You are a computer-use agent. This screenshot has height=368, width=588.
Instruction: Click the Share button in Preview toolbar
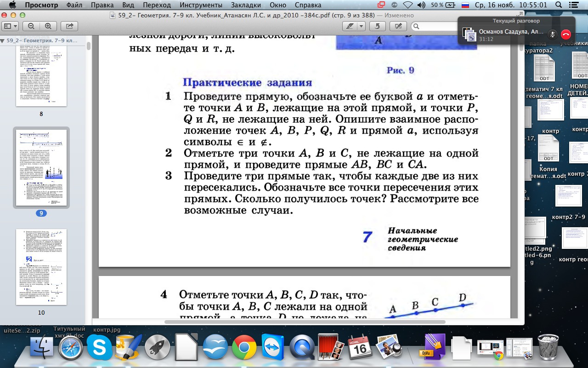(70, 26)
